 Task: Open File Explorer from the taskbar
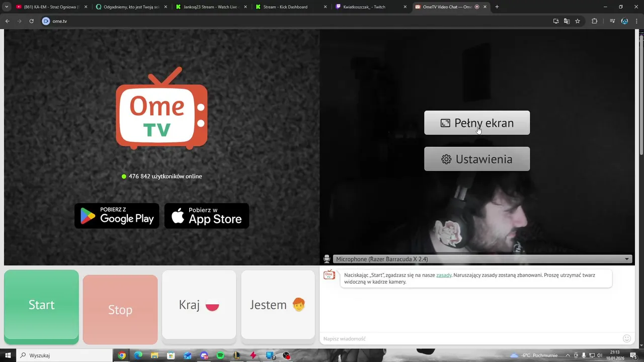(154, 355)
